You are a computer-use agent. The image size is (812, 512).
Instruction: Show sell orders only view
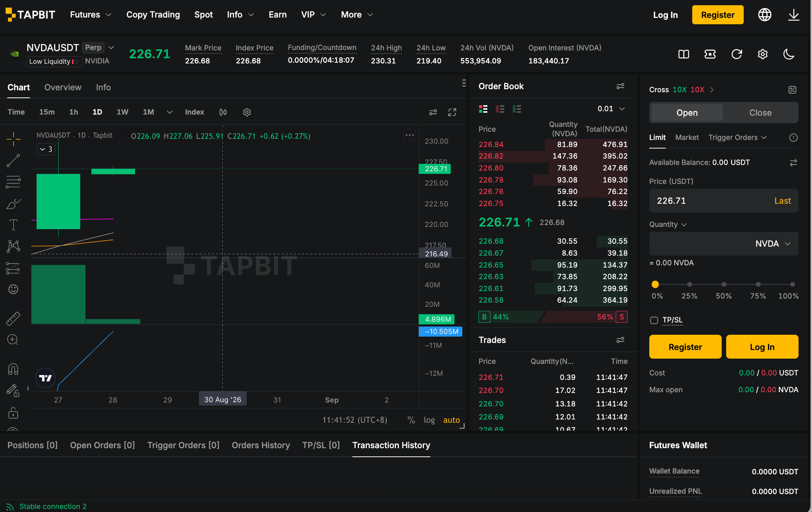pos(500,109)
